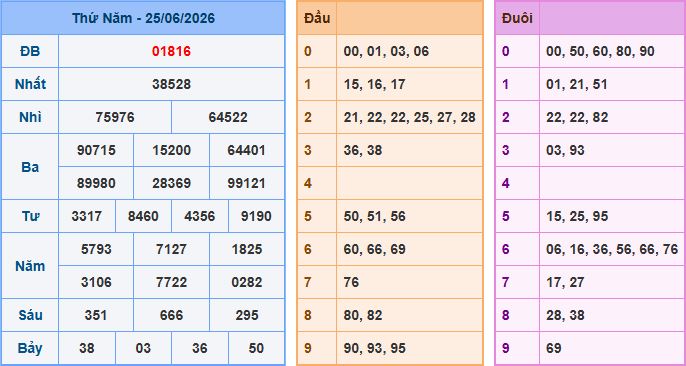
Task: Select Đầu values '50, 51, 56'
Action: point(374,216)
